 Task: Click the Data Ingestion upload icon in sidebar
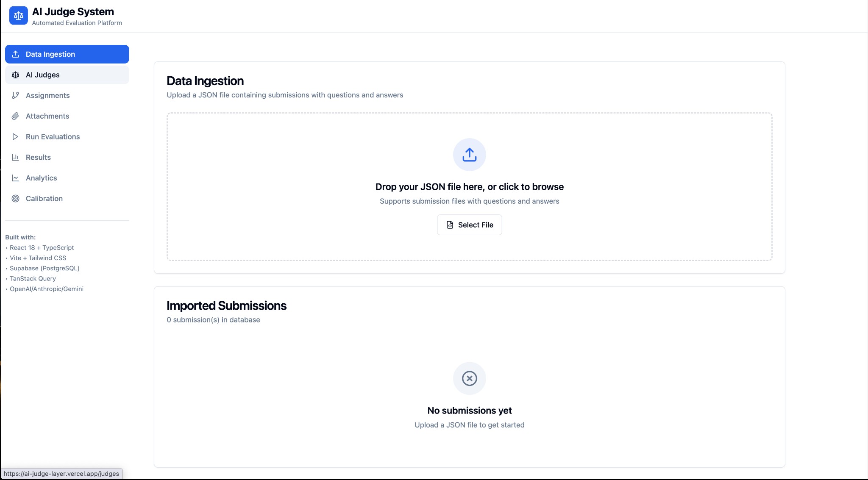16,54
